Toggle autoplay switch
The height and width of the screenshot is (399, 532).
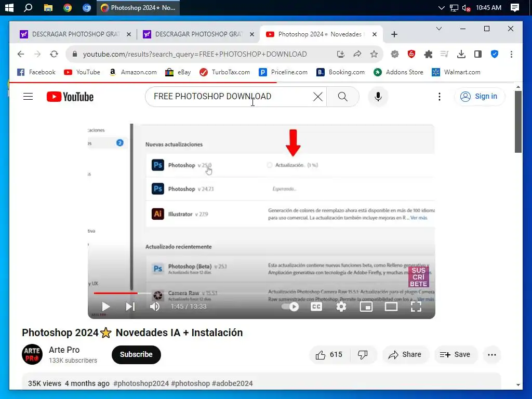click(290, 307)
